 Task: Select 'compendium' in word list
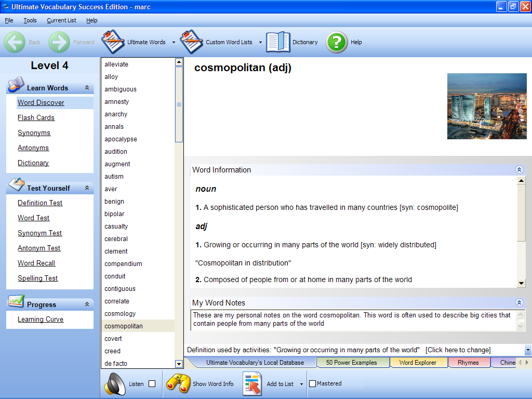(x=138, y=263)
